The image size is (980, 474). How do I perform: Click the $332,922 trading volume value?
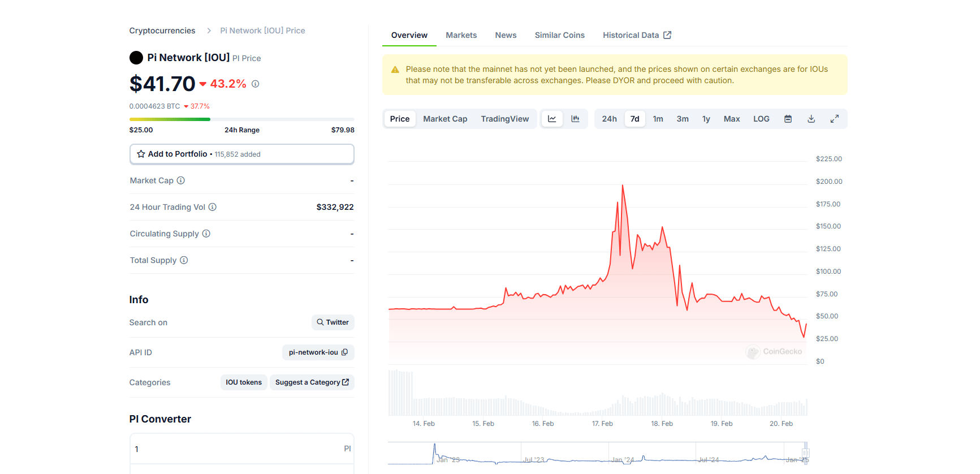(x=335, y=207)
